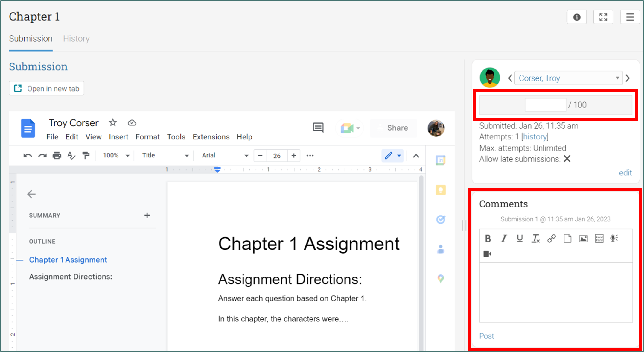Click the insert image icon in Comments

coord(583,239)
